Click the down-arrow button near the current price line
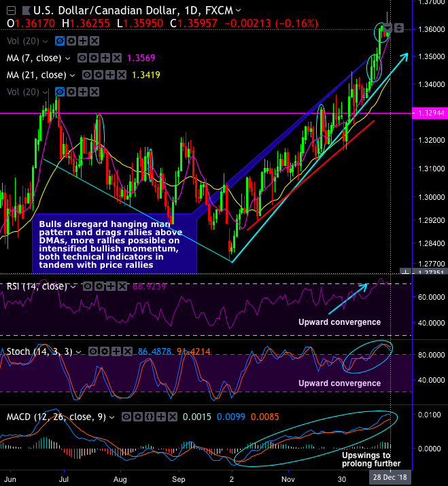Viewport: 448px width, 486px height. pos(387,28)
